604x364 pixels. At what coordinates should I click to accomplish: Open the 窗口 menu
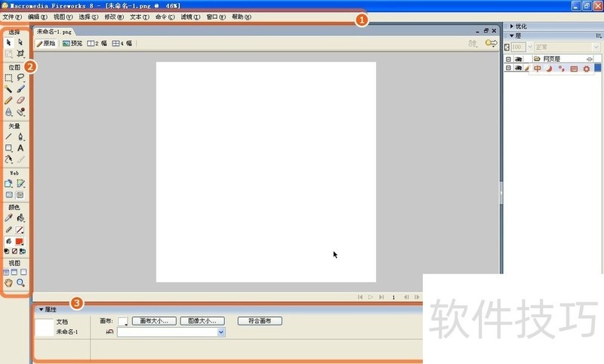[216, 17]
